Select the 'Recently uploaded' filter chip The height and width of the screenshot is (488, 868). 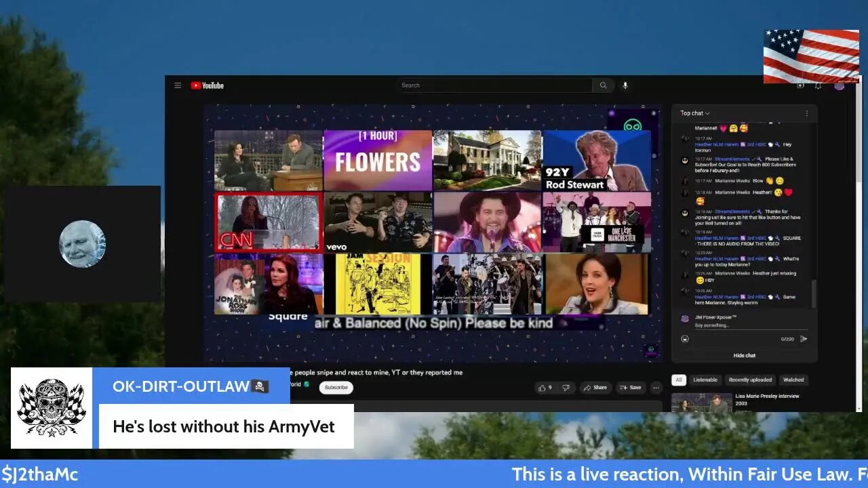[750, 380]
